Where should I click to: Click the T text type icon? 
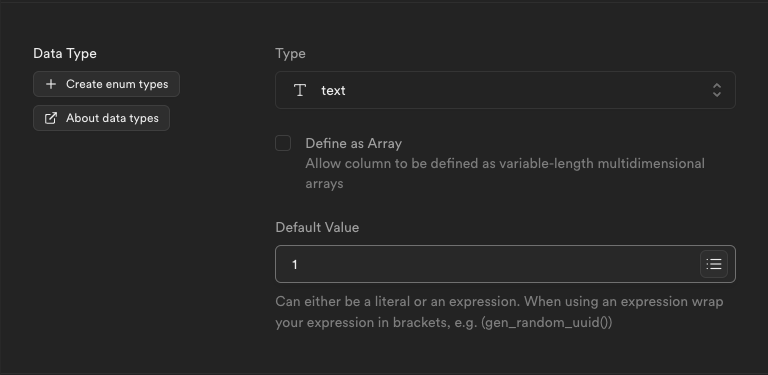[x=300, y=90]
